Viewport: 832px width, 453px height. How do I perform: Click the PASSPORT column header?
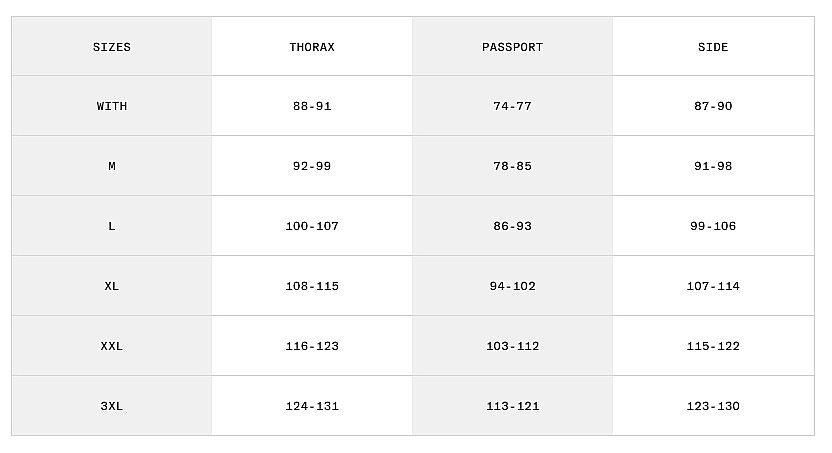point(512,47)
